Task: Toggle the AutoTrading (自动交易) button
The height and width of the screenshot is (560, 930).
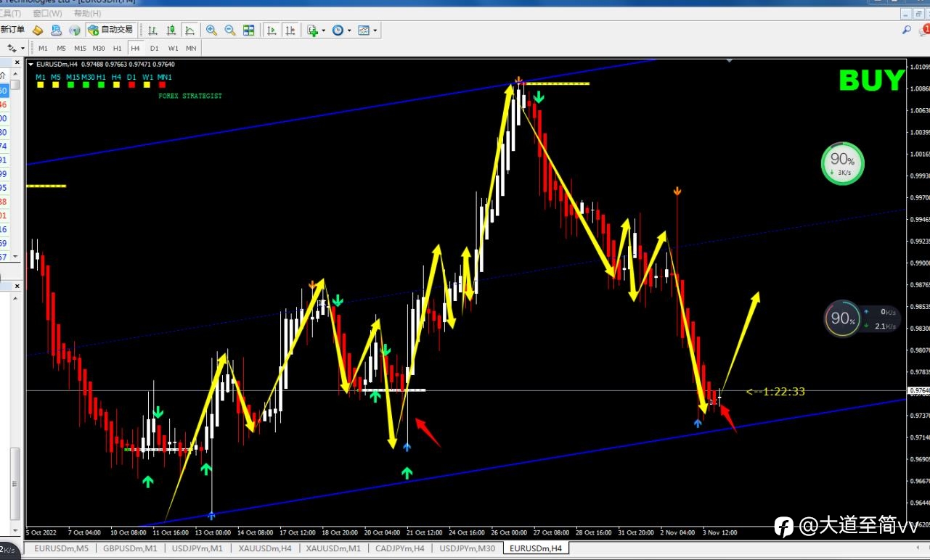Action: [110, 30]
